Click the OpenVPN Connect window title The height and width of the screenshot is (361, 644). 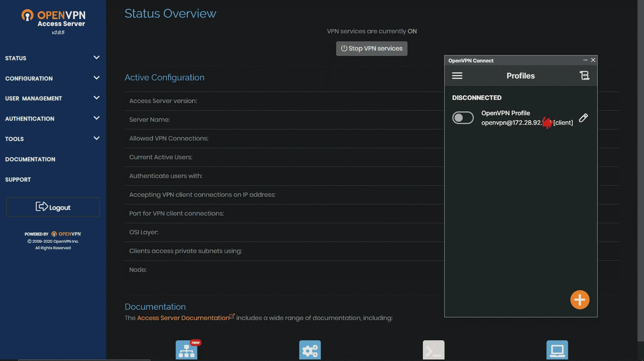tap(471, 60)
